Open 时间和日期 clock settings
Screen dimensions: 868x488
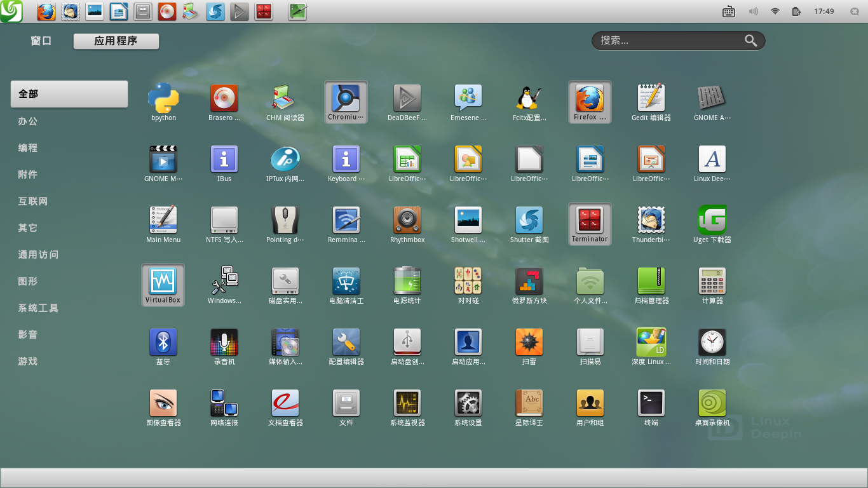click(712, 347)
